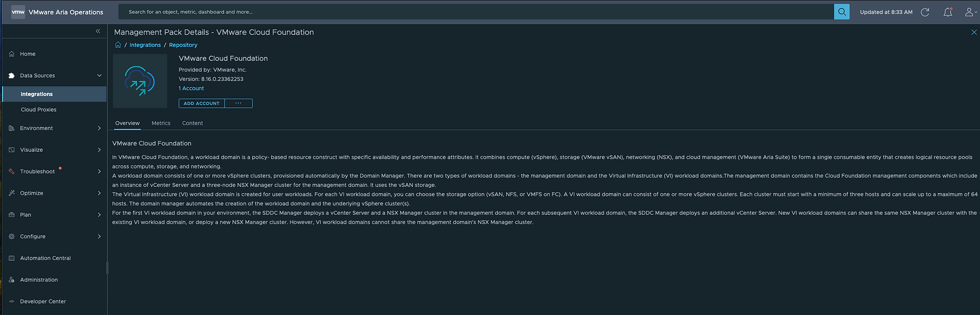The height and width of the screenshot is (315, 980).
Task: Expand the Visualize menu chevron
Action: tap(99, 150)
